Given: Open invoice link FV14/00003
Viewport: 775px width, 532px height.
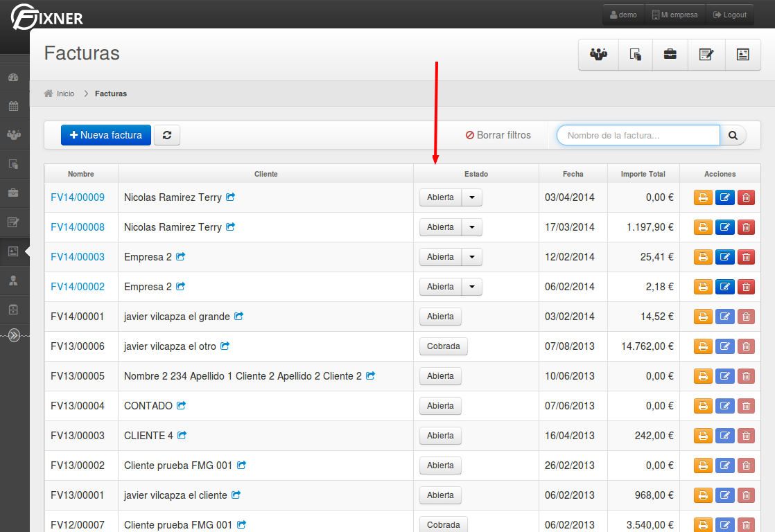Looking at the screenshot, I should click(x=78, y=257).
